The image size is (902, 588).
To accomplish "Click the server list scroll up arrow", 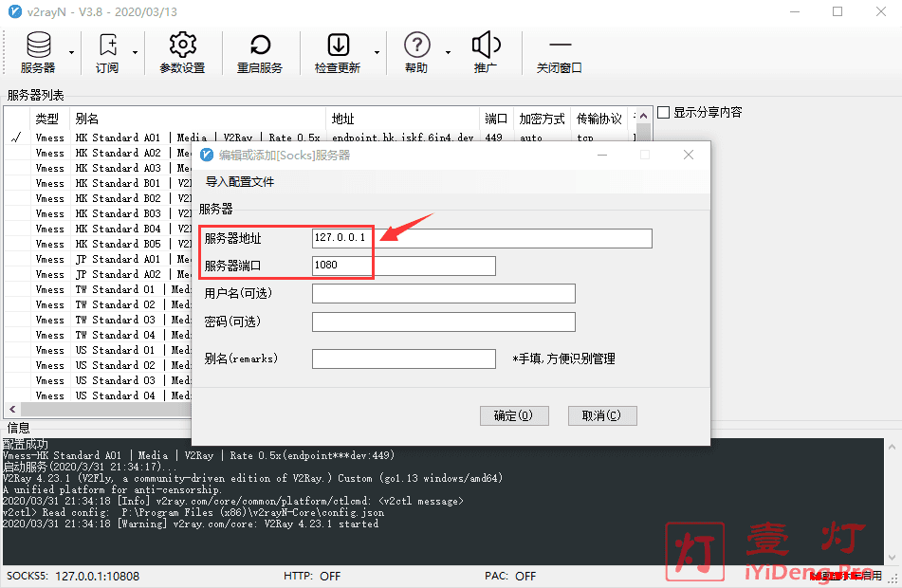I will [x=644, y=117].
